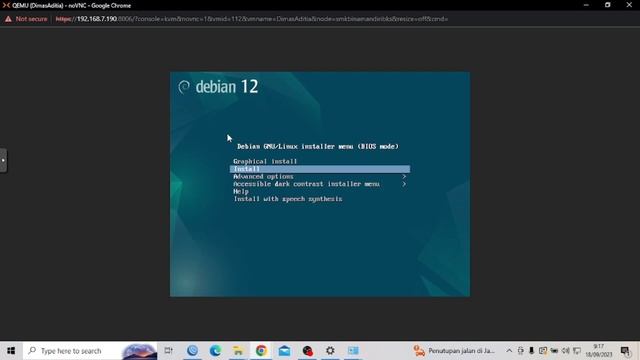
Task: Restore down the noVNC Chrome window
Action: point(608,5)
